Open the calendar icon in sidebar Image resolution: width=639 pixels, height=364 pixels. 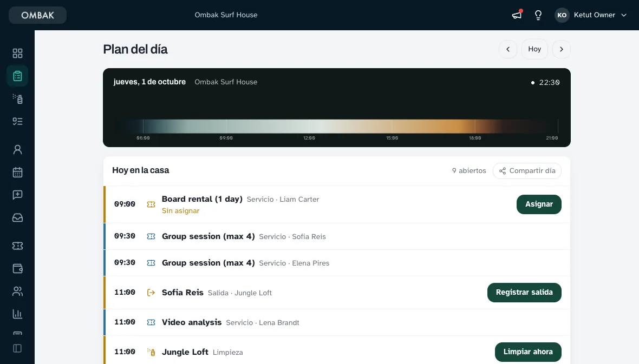17,172
